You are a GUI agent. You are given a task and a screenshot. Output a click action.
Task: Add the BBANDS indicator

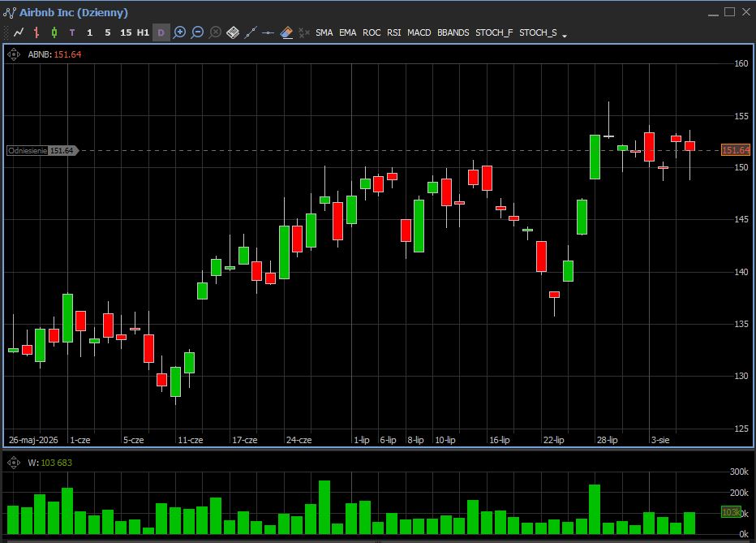click(x=453, y=32)
